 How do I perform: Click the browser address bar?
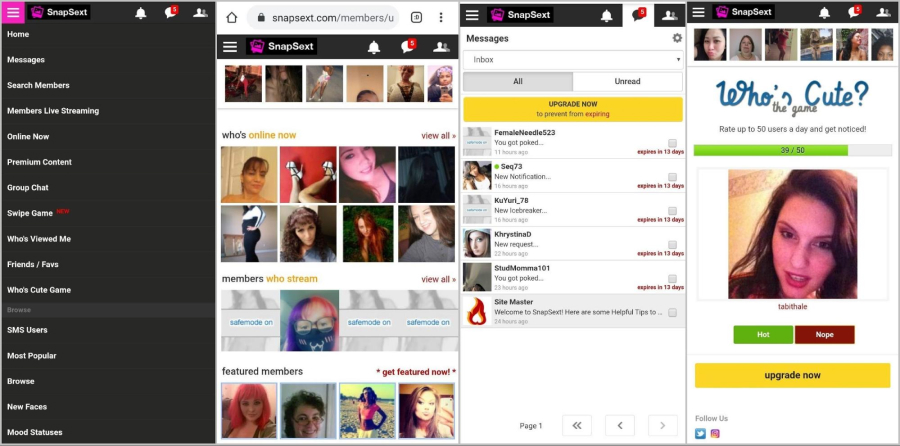point(325,17)
